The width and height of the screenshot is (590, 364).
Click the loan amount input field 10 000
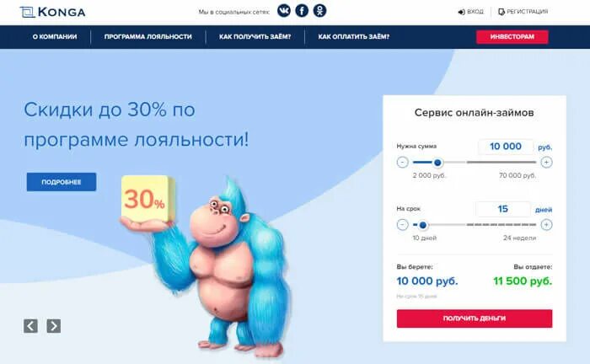click(506, 147)
